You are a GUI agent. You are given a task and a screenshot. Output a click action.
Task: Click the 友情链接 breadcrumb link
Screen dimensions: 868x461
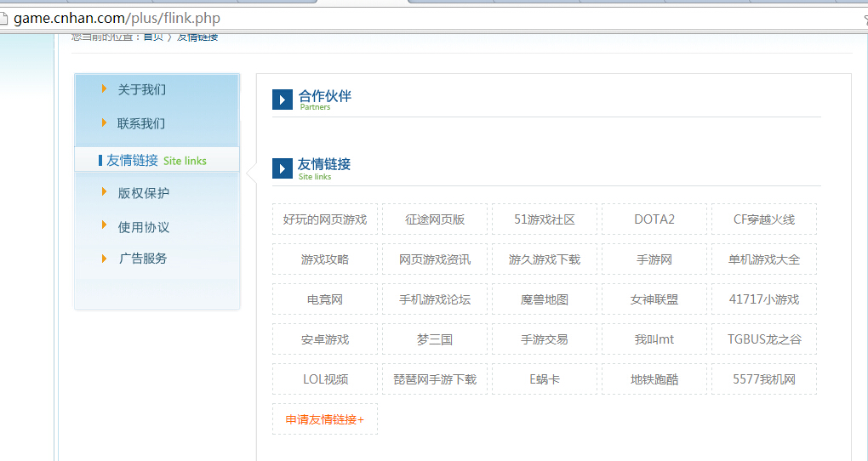[197, 37]
